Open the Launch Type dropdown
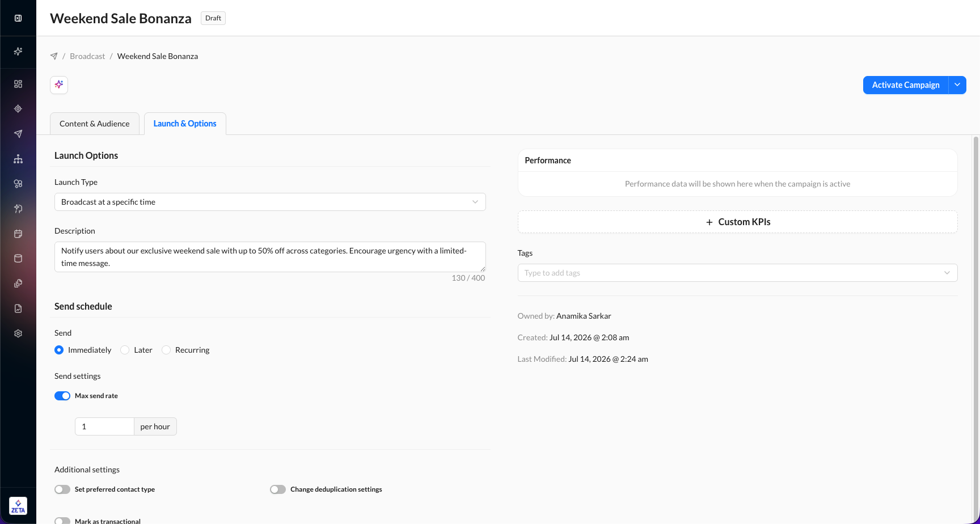The image size is (980, 524). click(270, 202)
